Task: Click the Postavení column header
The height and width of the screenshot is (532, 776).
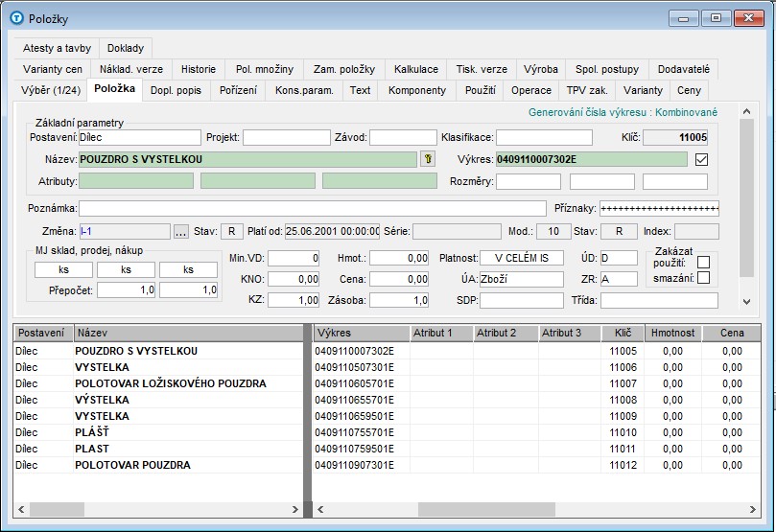Action: tap(43, 334)
